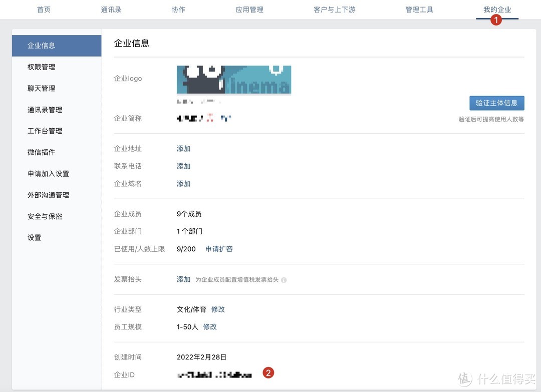Select the 管理工具 tab

(419, 9)
